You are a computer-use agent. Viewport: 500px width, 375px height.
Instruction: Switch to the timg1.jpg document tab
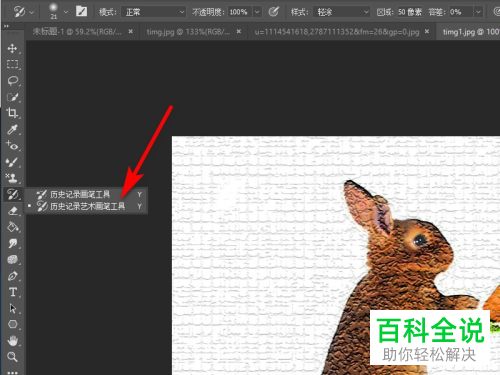(471, 32)
